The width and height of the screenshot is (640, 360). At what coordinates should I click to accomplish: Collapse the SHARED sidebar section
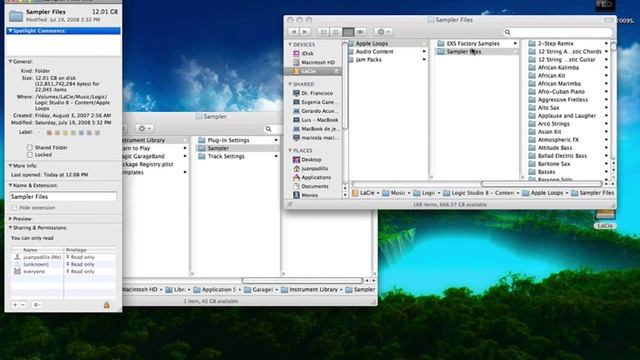(x=290, y=84)
